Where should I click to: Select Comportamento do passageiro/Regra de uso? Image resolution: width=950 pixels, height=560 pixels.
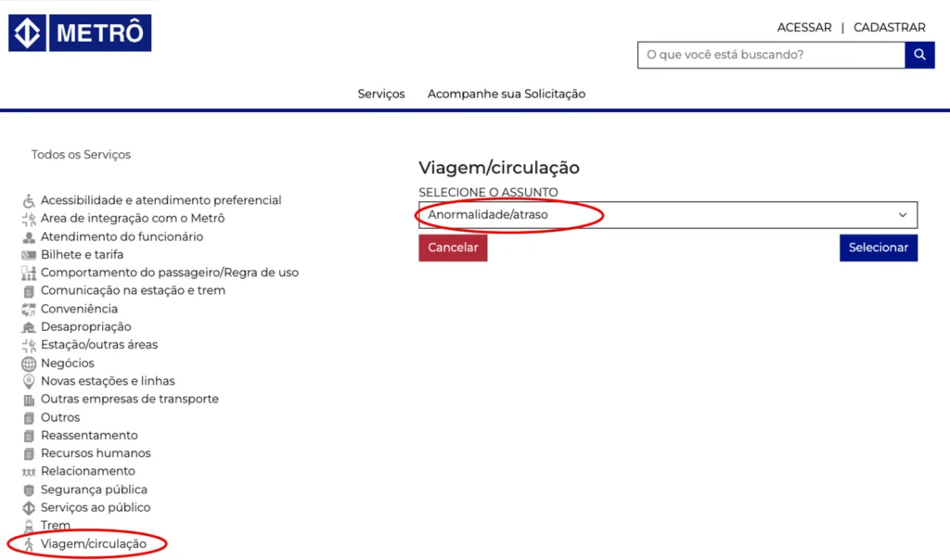point(169,273)
